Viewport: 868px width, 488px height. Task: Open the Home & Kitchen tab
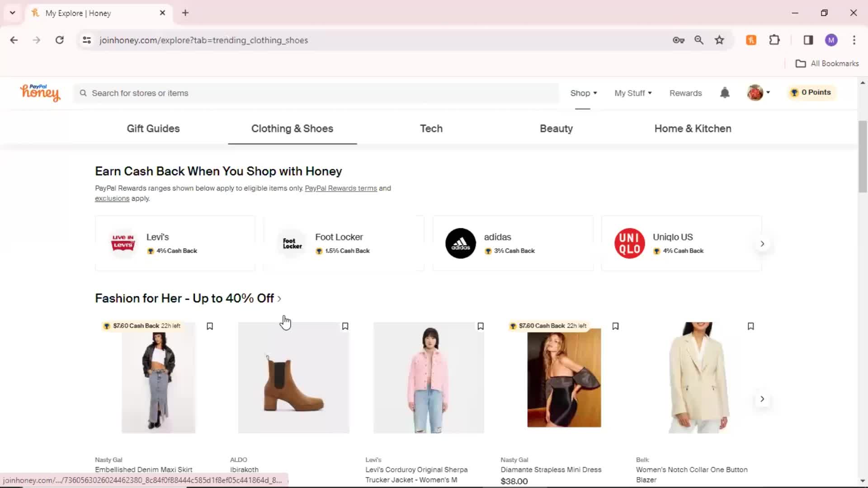click(693, 128)
